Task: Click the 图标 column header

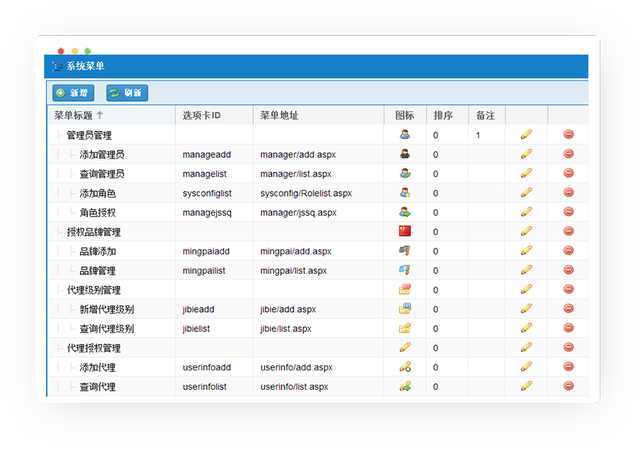Action: (404, 116)
